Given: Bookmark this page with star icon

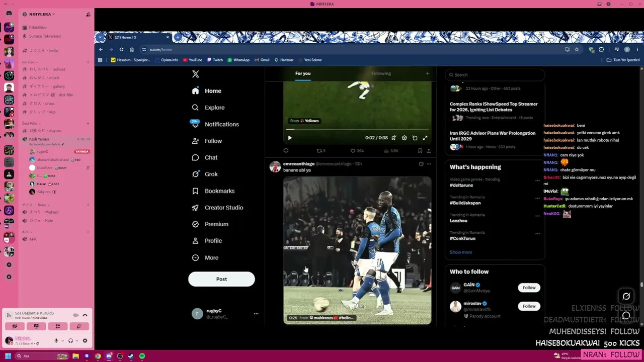Looking at the screenshot, I should coord(577,49).
